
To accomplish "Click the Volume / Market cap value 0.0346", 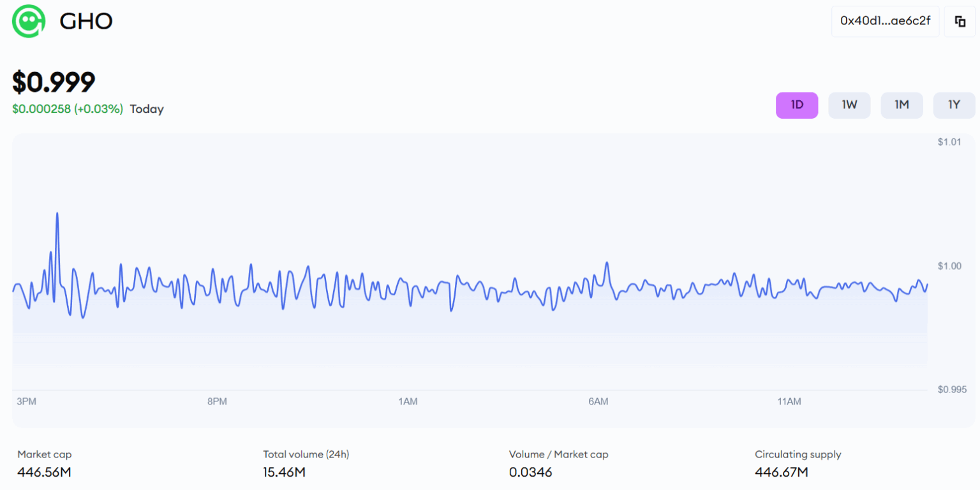I will pos(530,472).
